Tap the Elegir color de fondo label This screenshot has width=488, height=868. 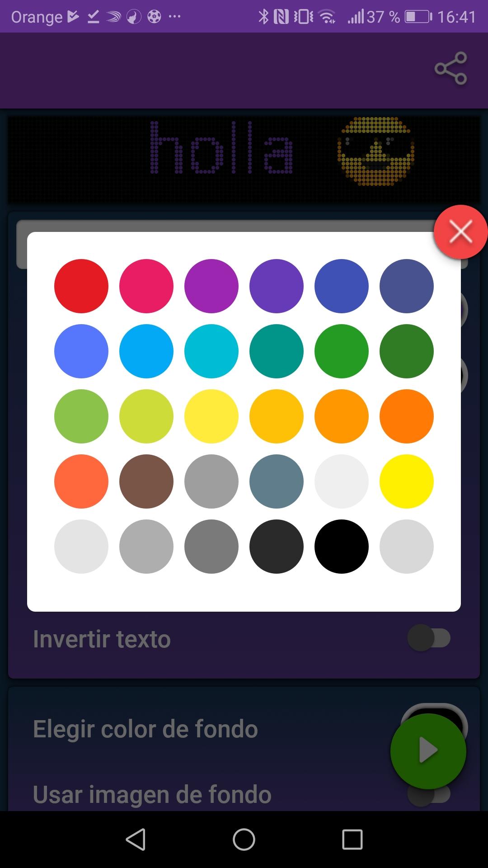(x=145, y=729)
